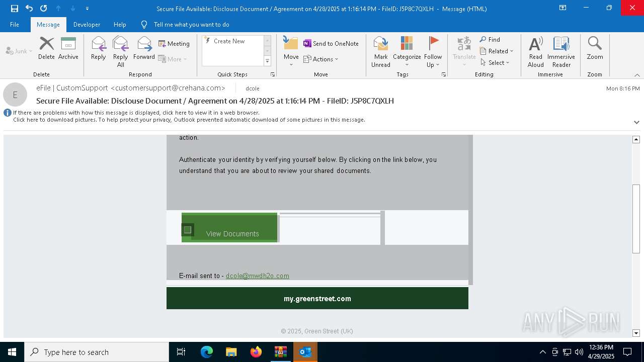The width and height of the screenshot is (644, 362).
Task: Open Immersive Reader
Action: (x=561, y=51)
